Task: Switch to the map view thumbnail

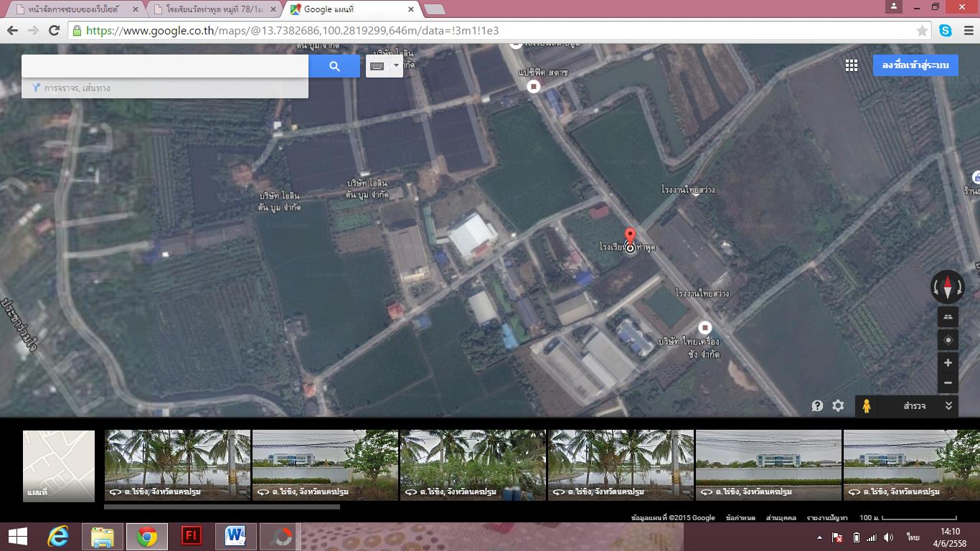Action: tap(59, 465)
